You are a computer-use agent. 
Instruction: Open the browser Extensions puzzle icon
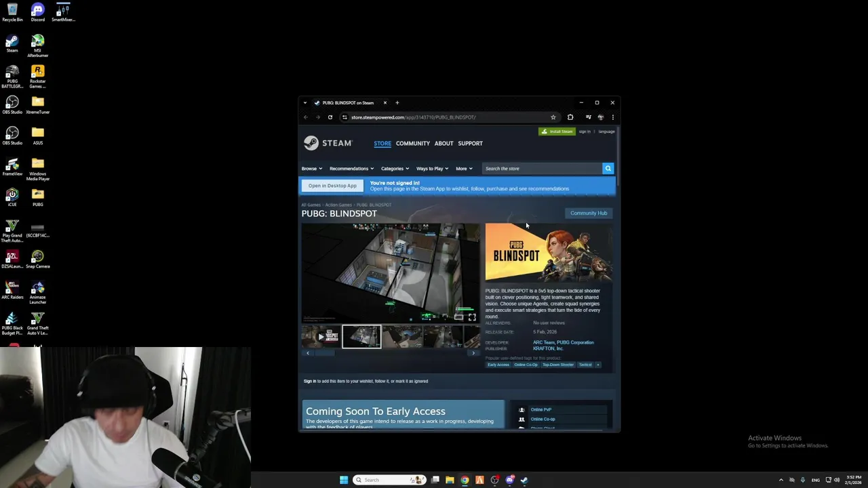[570, 117]
